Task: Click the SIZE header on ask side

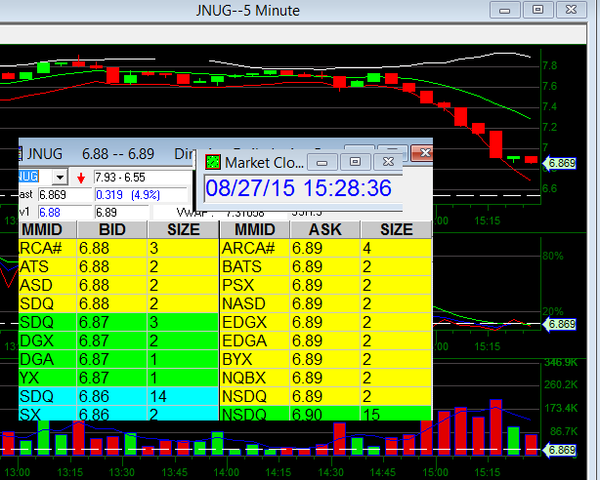Action: click(396, 230)
